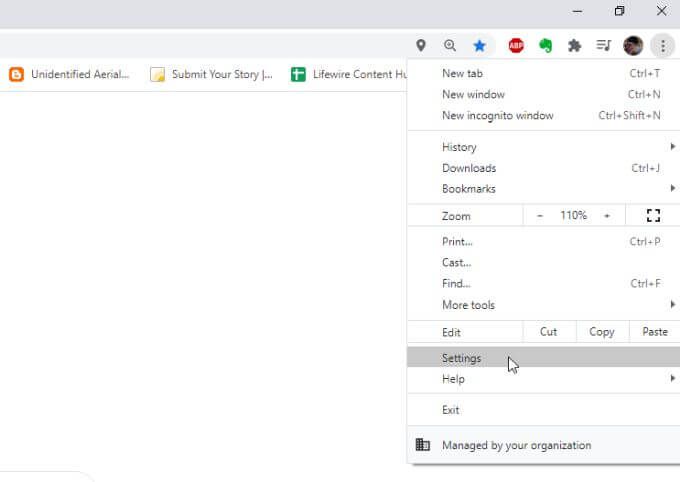
Task: Open the Extensions puzzle piece icon
Action: [574, 46]
